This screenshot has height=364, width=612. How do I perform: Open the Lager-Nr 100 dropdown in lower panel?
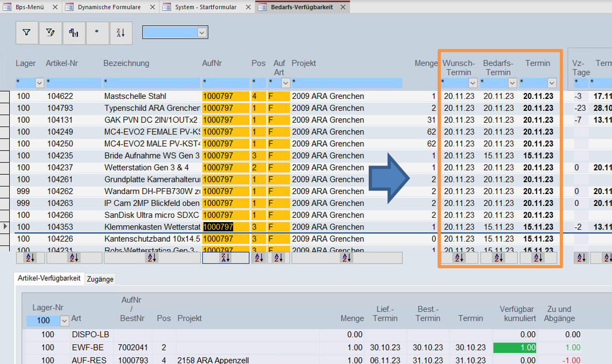65,321
